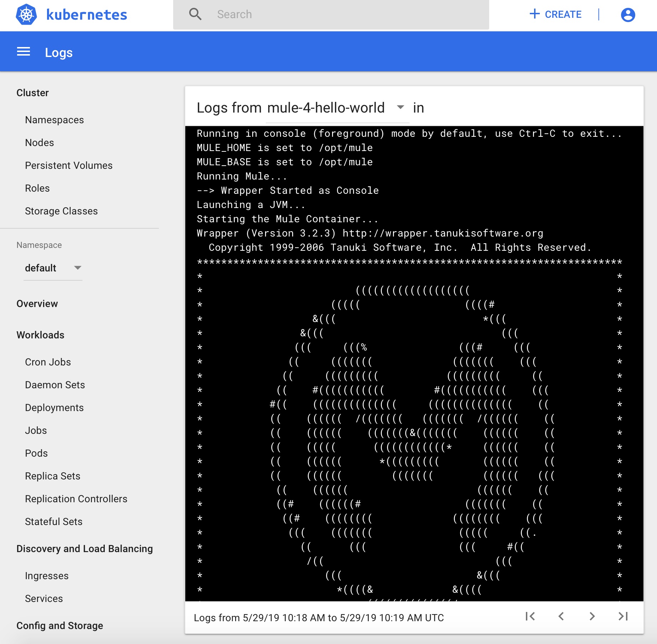
Task: Open Config and Storage section
Action: click(60, 626)
